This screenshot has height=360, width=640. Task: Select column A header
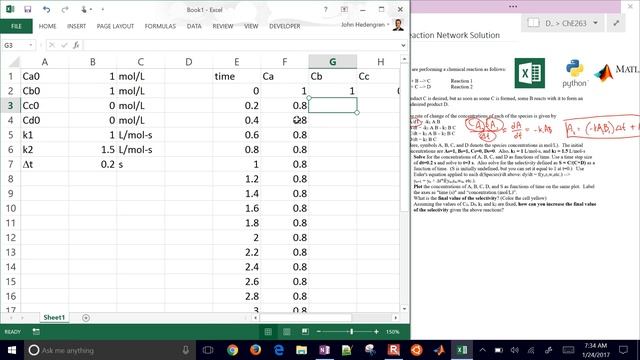click(44, 62)
